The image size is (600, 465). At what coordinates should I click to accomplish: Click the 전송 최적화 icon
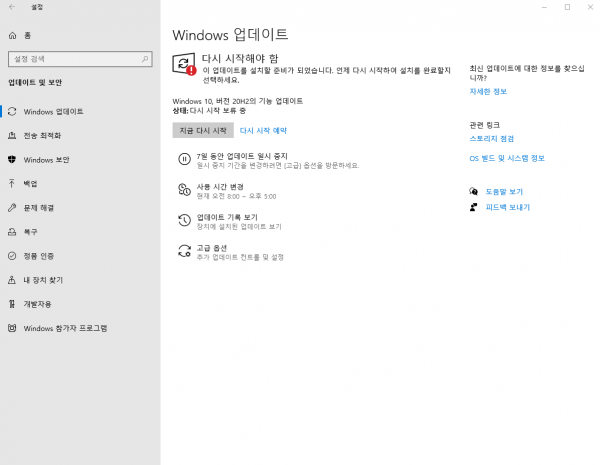12,135
